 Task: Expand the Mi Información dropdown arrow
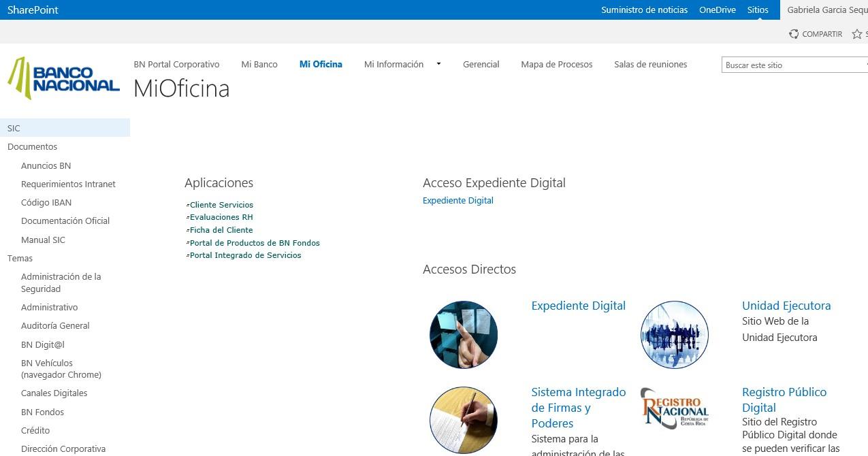[438, 64]
